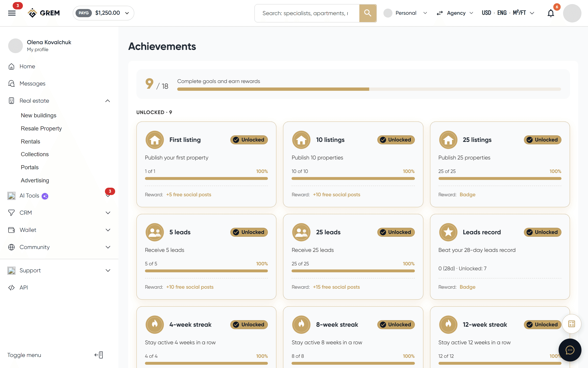The height and width of the screenshot is (368, 588).
Task: Click the 5 leads people icon
Action: point(155,232)
